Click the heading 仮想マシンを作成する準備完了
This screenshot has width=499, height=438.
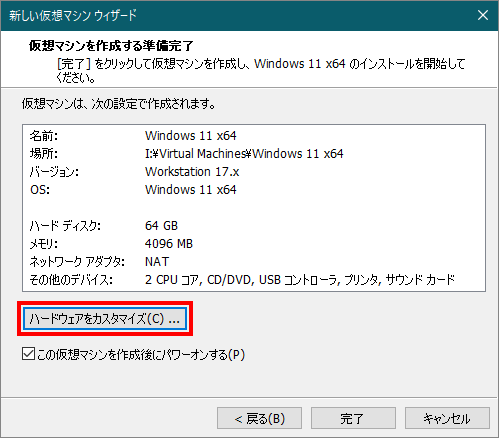(111, 46)
